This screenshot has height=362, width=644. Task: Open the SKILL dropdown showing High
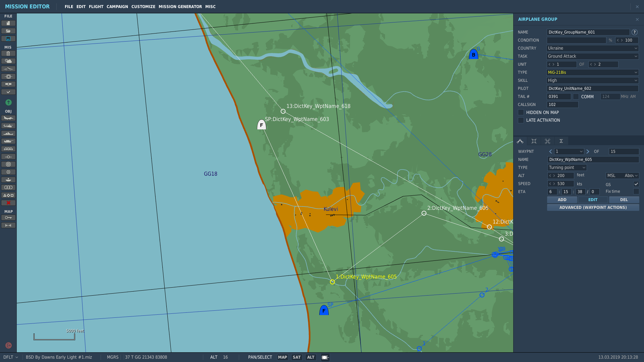(x=592, y=80)
